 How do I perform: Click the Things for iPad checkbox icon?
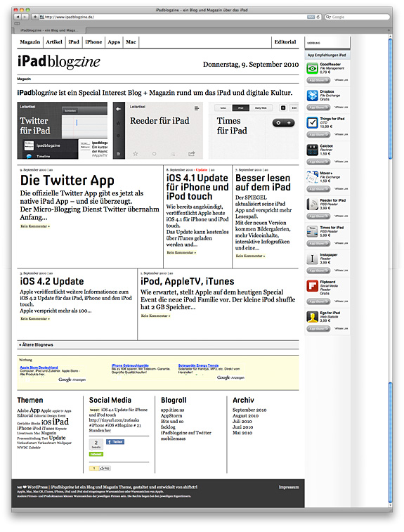[312, 122]
